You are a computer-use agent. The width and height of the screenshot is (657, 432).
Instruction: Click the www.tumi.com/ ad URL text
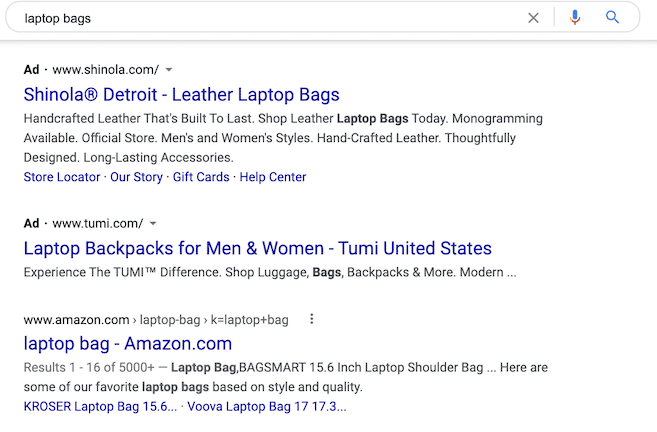(97, 223)
